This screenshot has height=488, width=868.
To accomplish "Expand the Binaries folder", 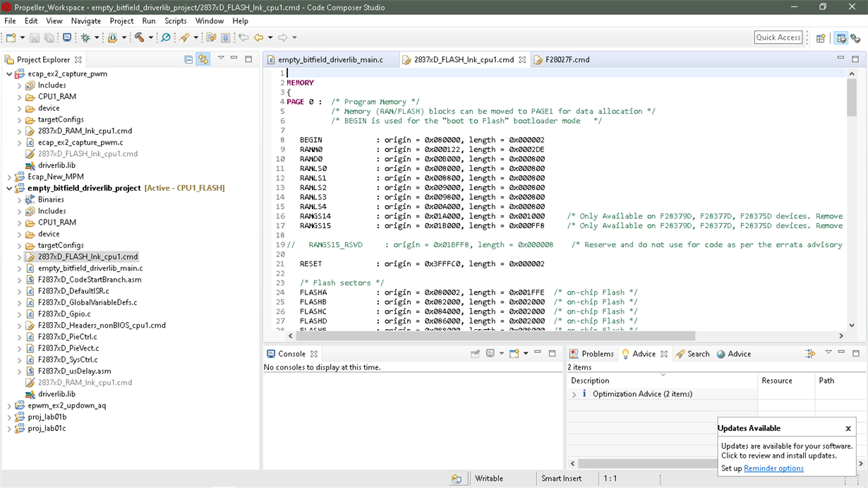I will (21, 199).
